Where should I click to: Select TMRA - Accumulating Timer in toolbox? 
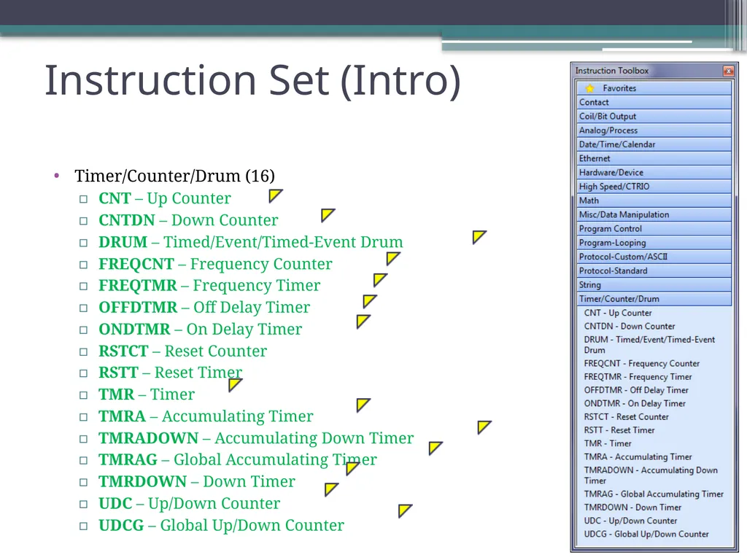638,456
